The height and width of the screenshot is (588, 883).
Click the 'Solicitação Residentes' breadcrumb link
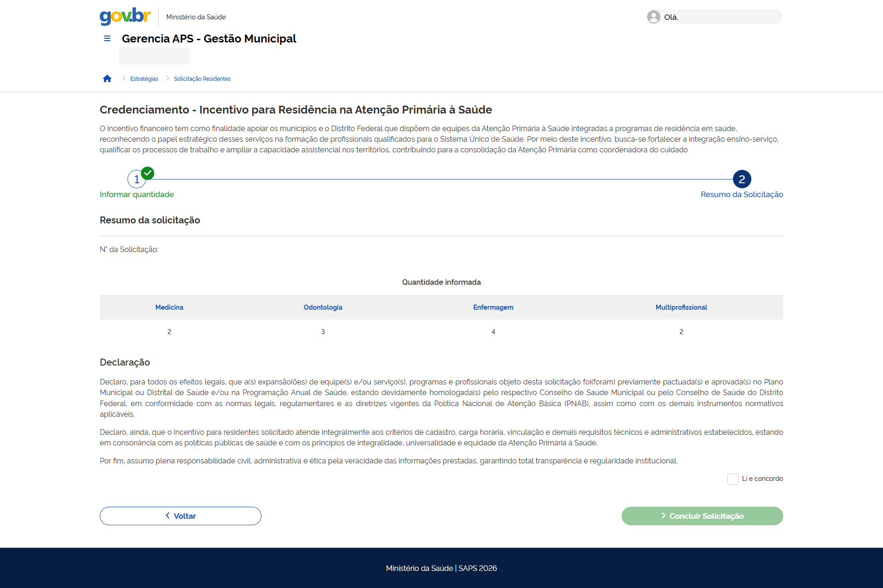point(202,79)
